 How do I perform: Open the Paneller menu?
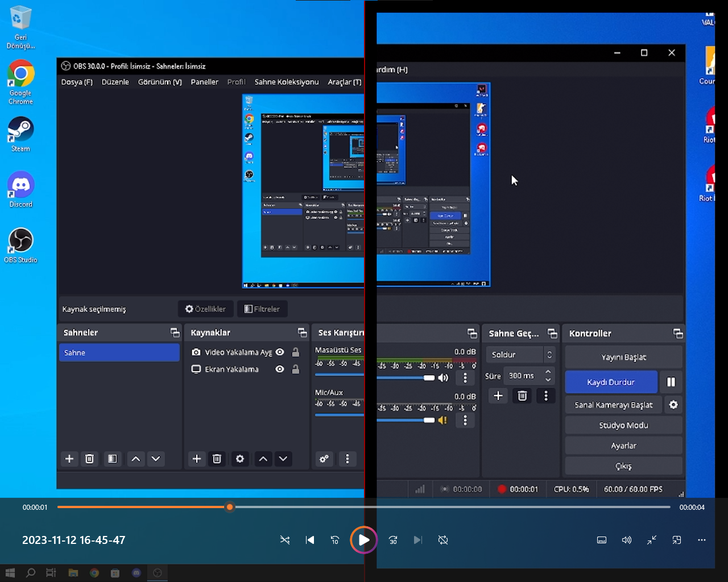click(x=205, y=82)
